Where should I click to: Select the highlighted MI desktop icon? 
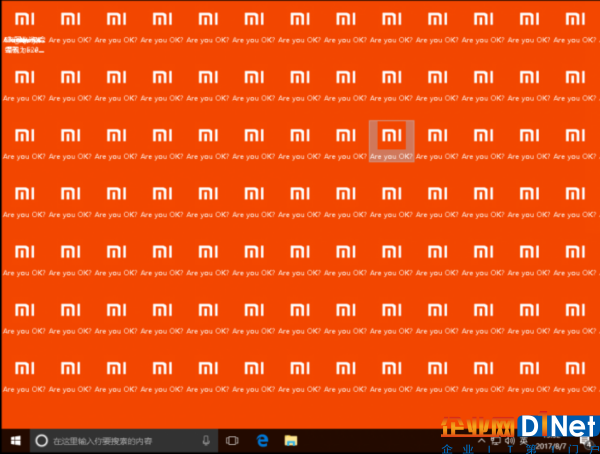click(x=391, y=141)
